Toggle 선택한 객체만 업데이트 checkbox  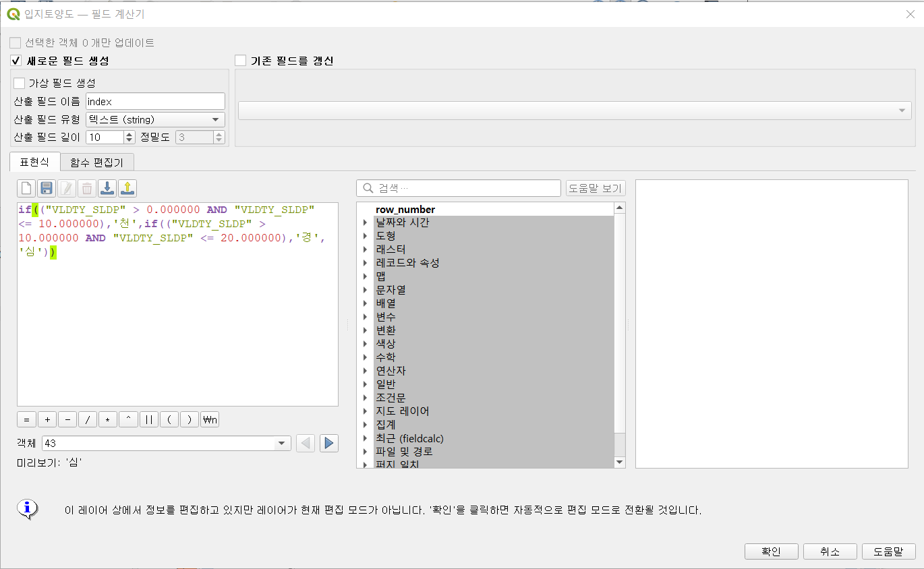pos(16,42)
